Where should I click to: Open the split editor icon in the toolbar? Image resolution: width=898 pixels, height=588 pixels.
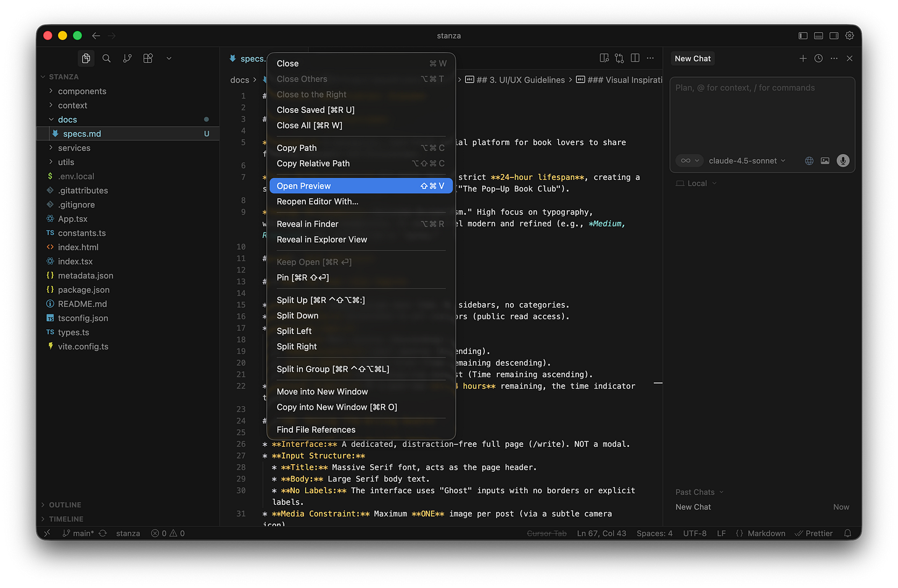point(635,57)
